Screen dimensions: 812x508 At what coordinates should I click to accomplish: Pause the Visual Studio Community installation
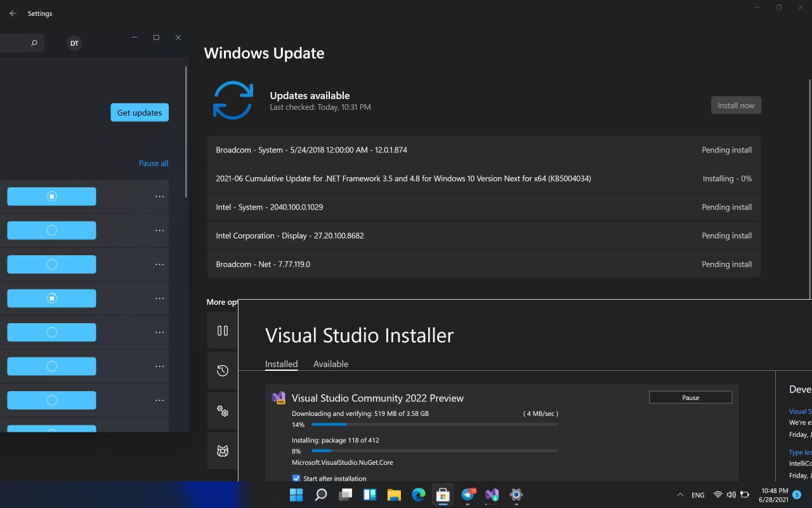tap(690, 398)
